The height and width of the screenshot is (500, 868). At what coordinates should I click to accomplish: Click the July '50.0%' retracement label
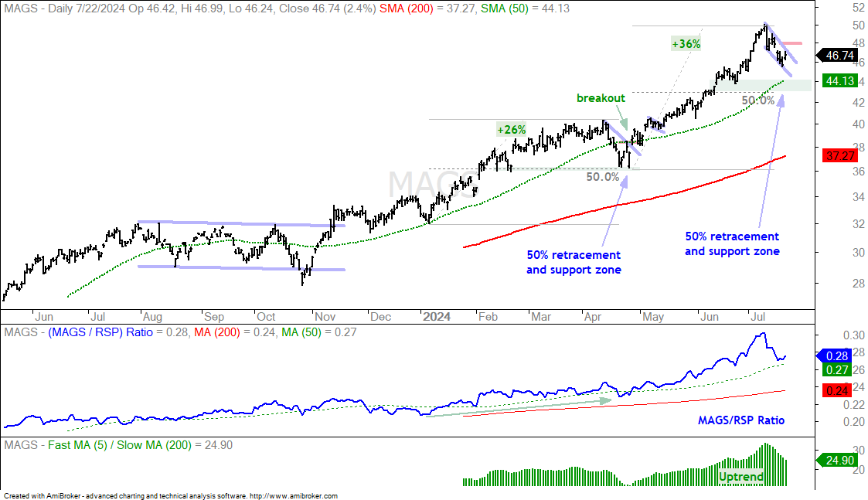pos(757,100)
